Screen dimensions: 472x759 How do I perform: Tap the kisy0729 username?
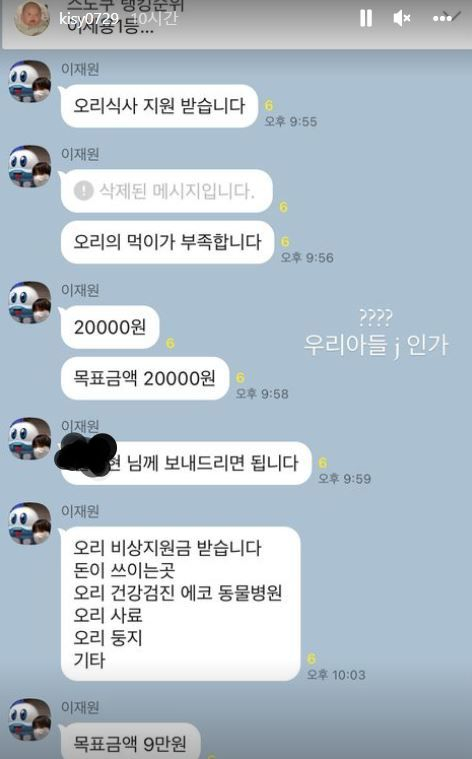pos(89,18)
